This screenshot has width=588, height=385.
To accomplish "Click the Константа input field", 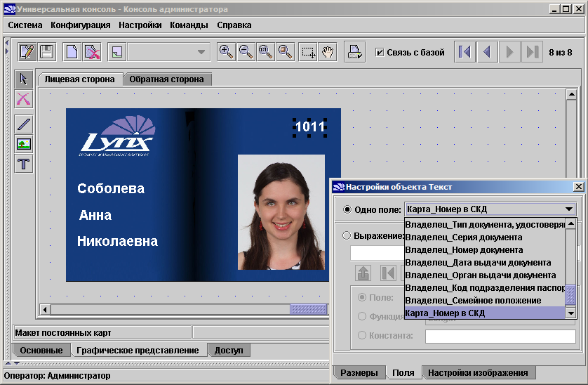I will click(500, 336).
